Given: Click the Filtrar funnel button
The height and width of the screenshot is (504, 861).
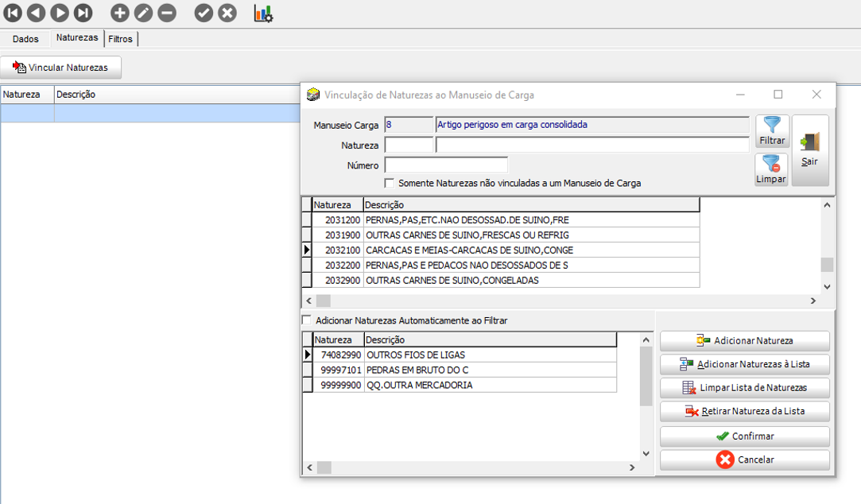Looking at the screenshot, I should 772,132.
